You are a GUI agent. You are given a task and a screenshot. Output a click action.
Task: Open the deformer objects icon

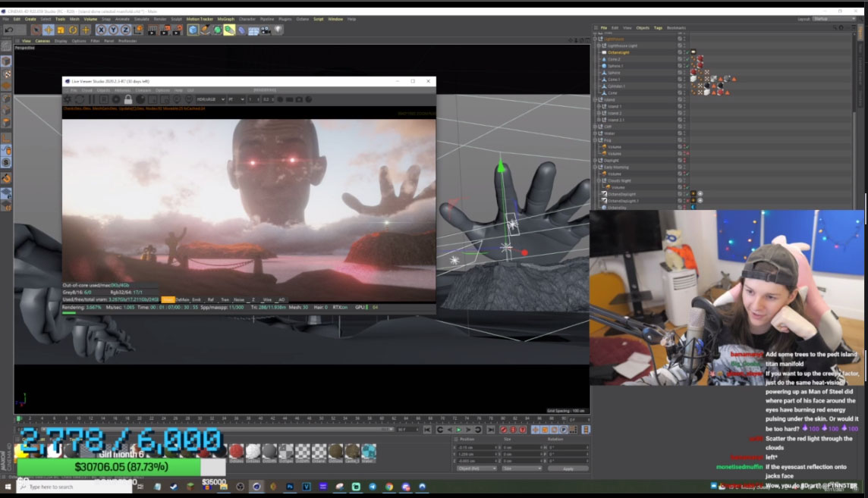pos(241,30)
